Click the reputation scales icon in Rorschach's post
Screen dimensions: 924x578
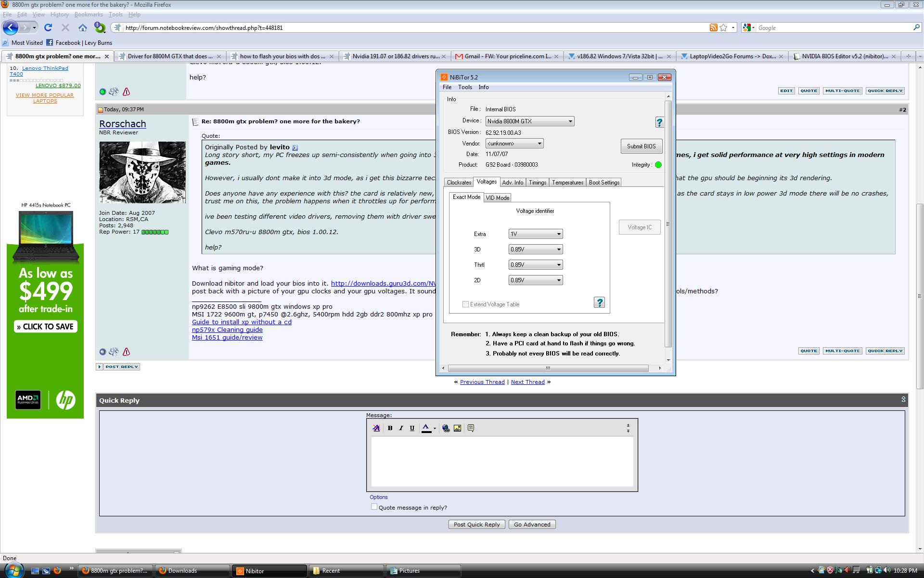(114, 352)
